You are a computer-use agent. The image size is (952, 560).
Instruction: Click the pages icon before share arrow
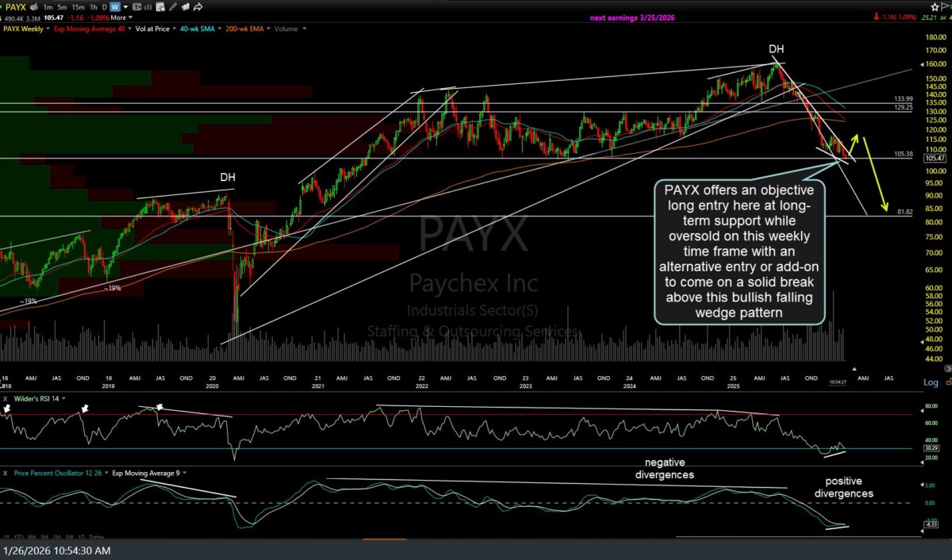tap(186, 7)
